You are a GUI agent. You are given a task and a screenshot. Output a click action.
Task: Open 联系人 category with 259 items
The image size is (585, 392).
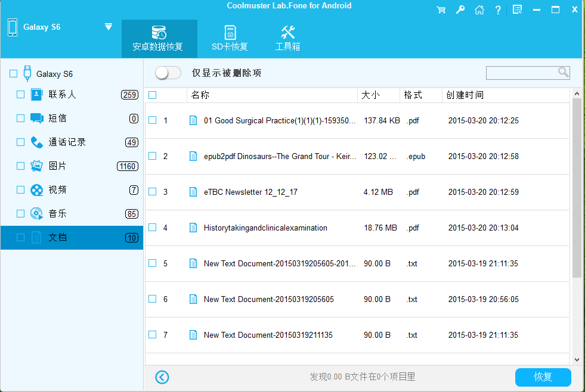pos(72,94)
